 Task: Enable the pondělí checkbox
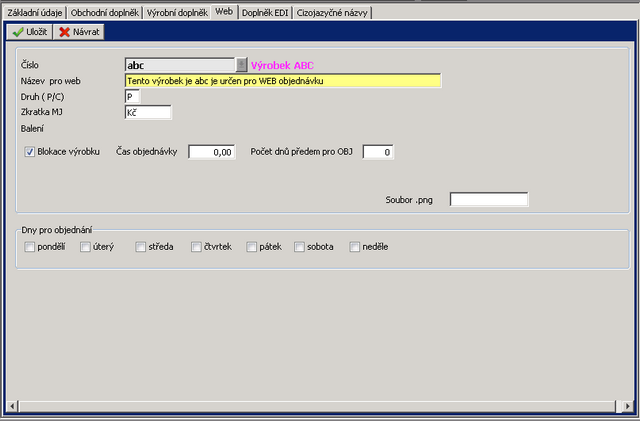point(29,247)
